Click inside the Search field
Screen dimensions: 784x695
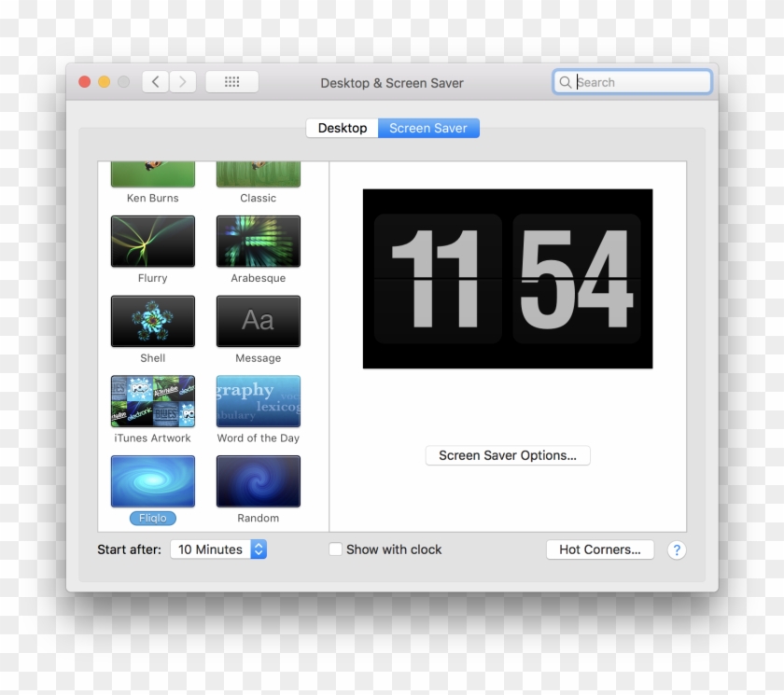click(632, 82)
